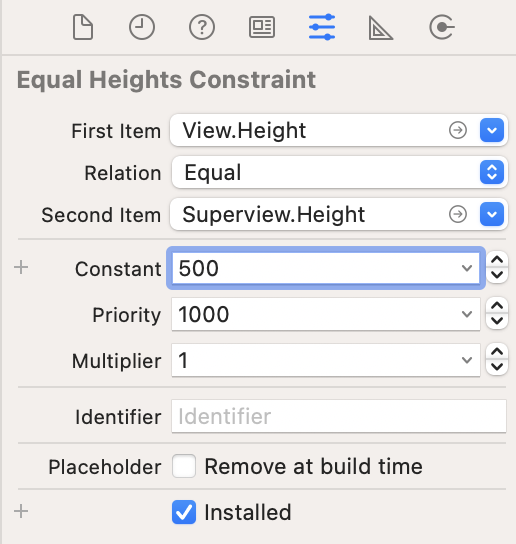Jump to First Item using arrow icon

tap(458, 130)
